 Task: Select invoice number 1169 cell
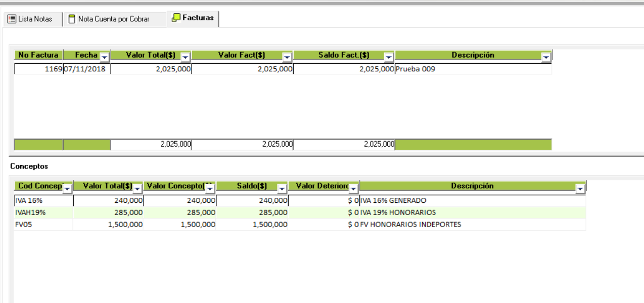(x=38, y=69)
